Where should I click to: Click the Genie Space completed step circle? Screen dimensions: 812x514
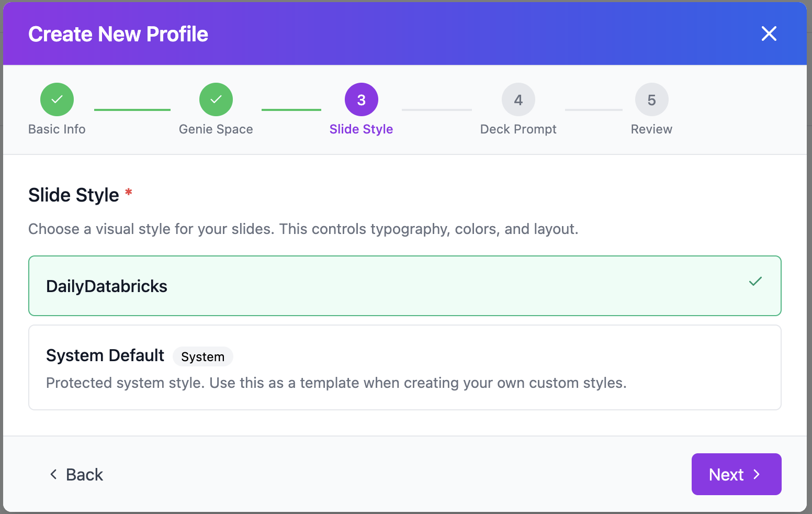coord(216,99)
